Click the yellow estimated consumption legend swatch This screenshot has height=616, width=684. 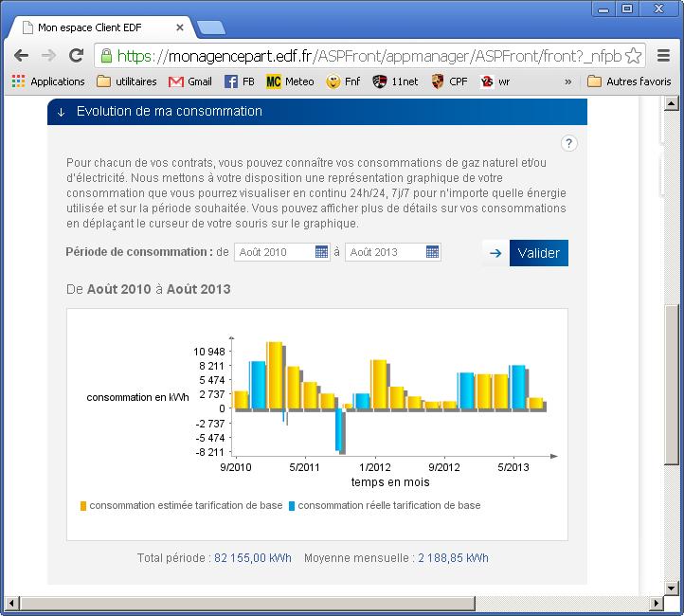pyautogui.click(x=83, y=506)
